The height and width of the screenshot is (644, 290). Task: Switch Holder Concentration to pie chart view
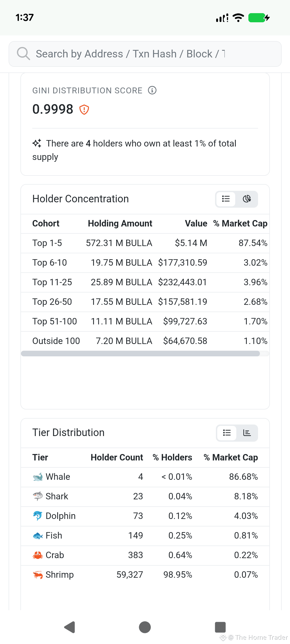coord(247,199)
